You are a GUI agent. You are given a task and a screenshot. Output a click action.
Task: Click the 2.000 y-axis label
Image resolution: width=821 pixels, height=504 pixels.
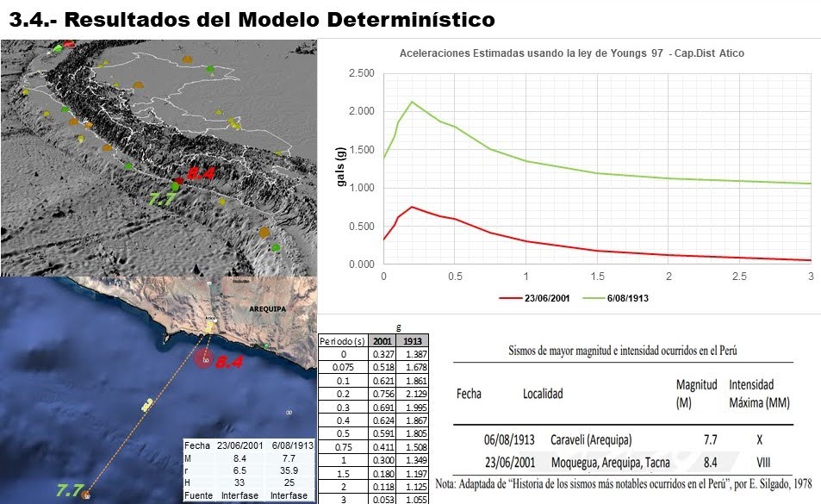pos(362,111)
